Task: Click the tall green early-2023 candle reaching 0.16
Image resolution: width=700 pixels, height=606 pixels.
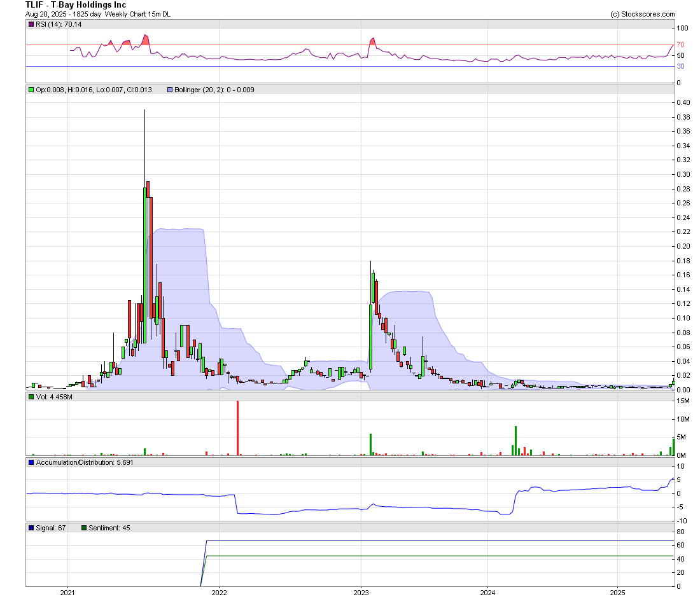Action: [373, 287]
